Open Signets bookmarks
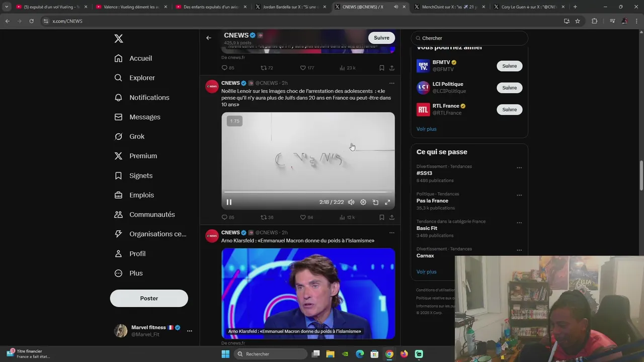Screen dimensions: 644x362 (133, 175)
